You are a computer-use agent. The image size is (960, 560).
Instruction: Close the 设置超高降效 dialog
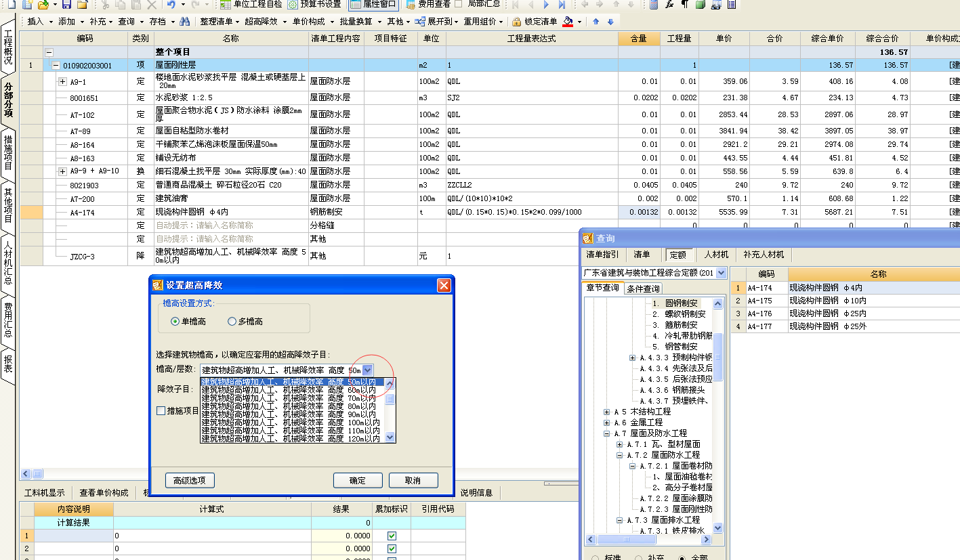tap(444, 285)
